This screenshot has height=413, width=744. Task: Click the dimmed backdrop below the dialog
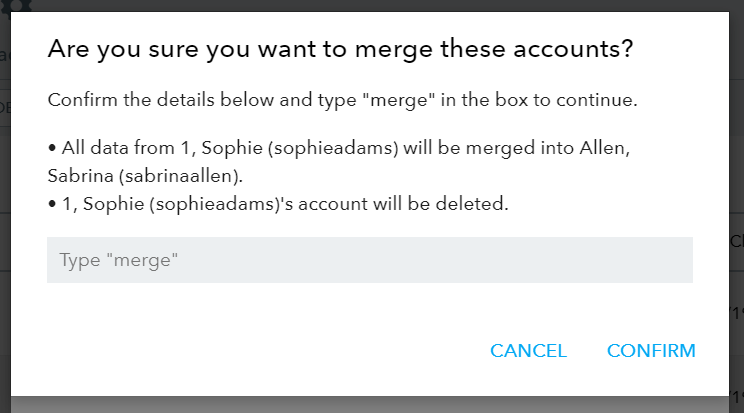click(x=370, y=405)
